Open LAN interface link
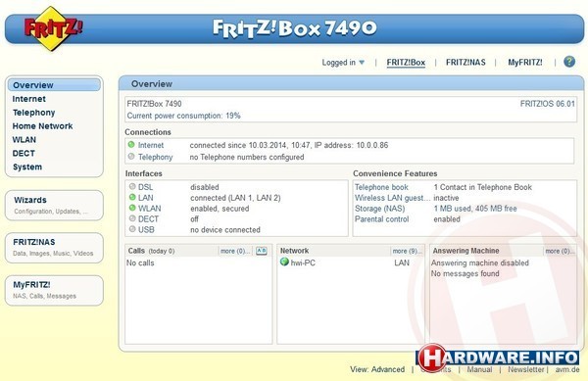This screenshot has width=588, height=381. (x=145, y=198)
